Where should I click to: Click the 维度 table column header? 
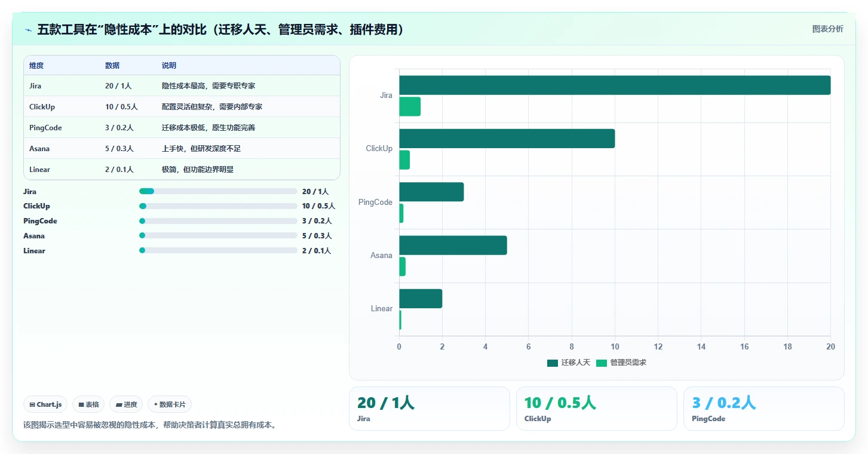pos(36,66)
